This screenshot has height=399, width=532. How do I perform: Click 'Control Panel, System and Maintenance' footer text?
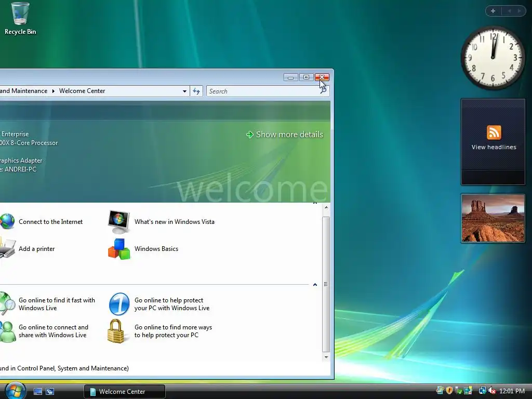point(72,368)
